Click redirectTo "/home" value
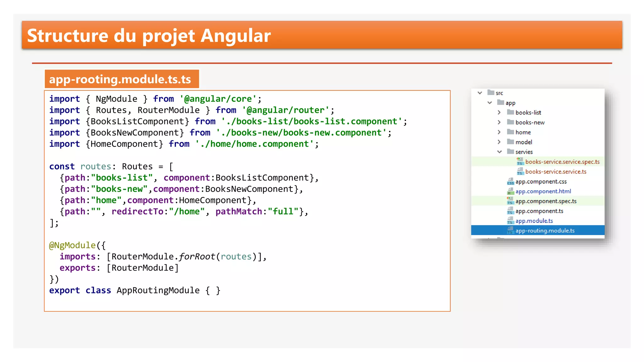 click(x=187, y=211)
